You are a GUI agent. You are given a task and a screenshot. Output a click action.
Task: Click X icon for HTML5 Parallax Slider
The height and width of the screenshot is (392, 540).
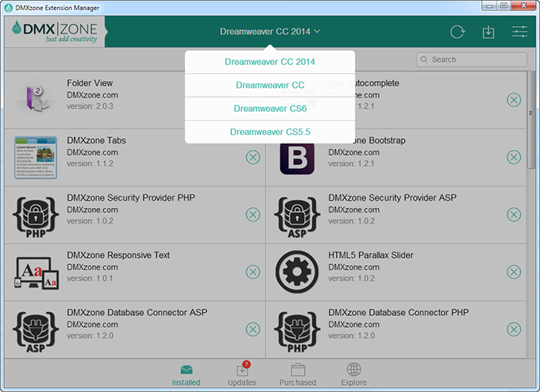[514, 272]
